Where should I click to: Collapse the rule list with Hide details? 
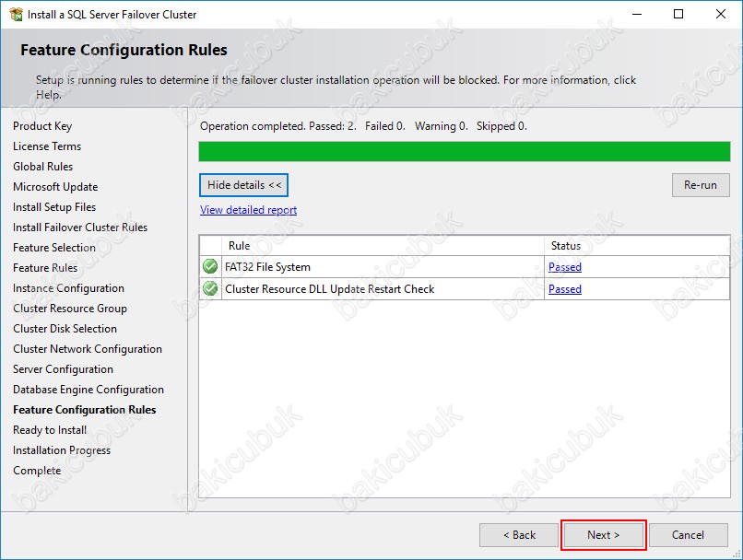pyautogui.click(x=243, y=185)
